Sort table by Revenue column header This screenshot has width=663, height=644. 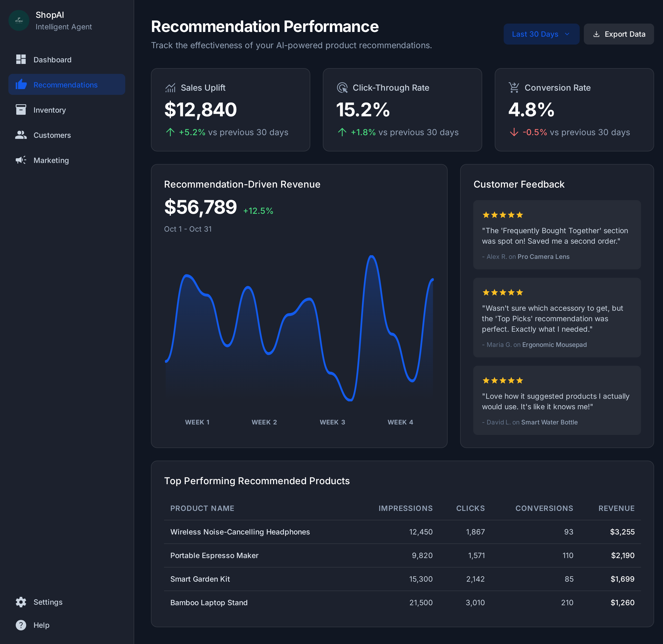click(616, 508)
